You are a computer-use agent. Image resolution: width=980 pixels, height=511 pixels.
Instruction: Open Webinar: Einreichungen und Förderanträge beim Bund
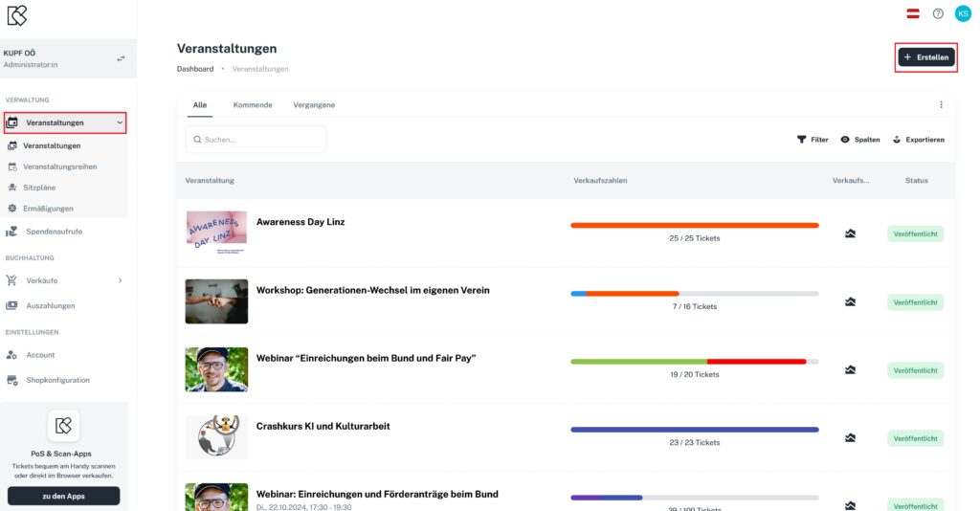(x=377, y=494)
